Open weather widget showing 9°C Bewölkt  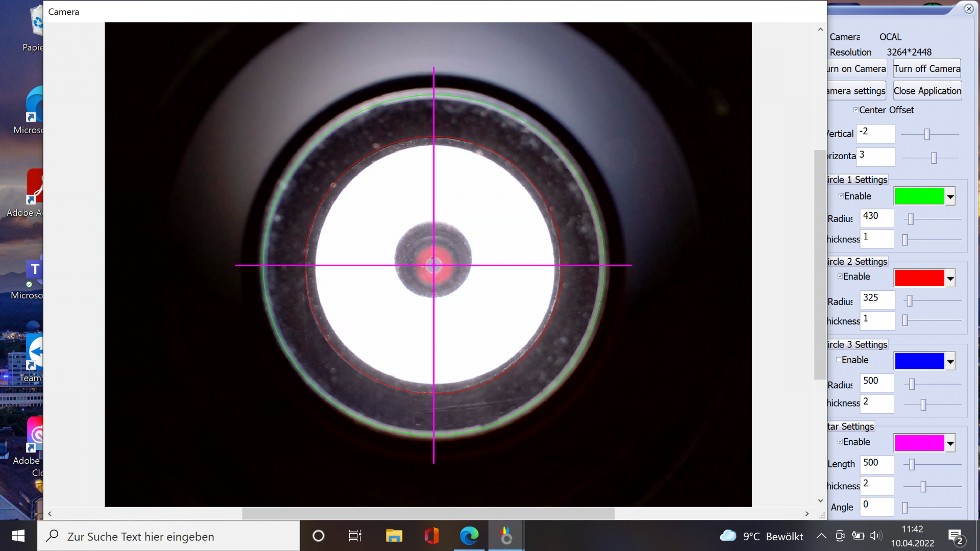[x=761, y=536]
